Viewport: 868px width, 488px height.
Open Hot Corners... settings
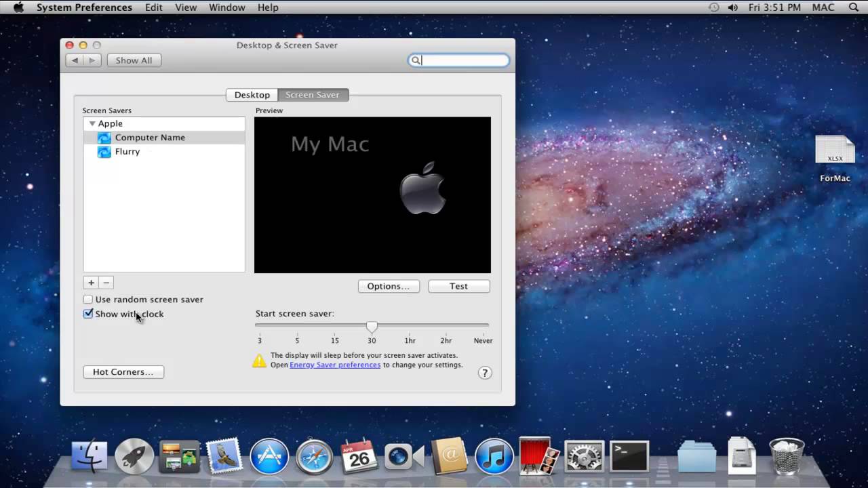point(123,372)
